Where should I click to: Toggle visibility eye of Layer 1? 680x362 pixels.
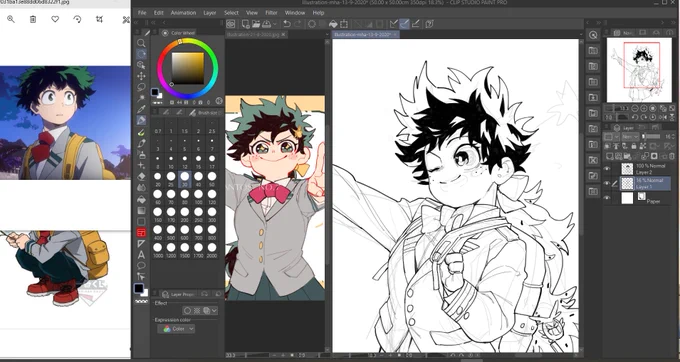[x=607, y=183]
